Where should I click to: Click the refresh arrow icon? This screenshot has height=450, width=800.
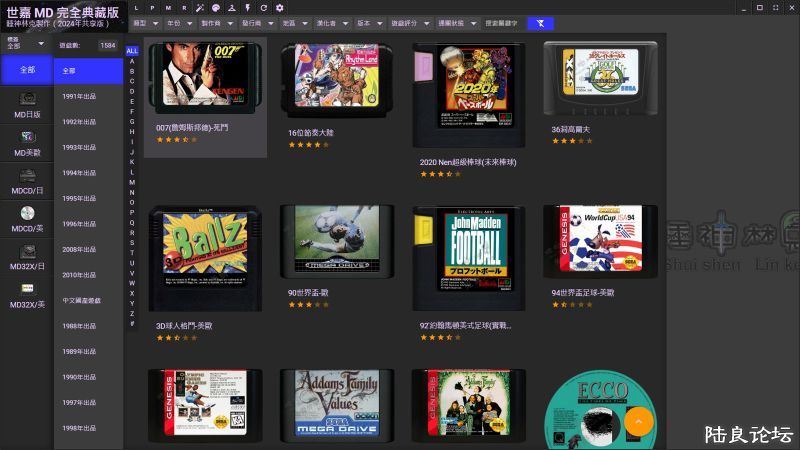[x=264, y=8]
